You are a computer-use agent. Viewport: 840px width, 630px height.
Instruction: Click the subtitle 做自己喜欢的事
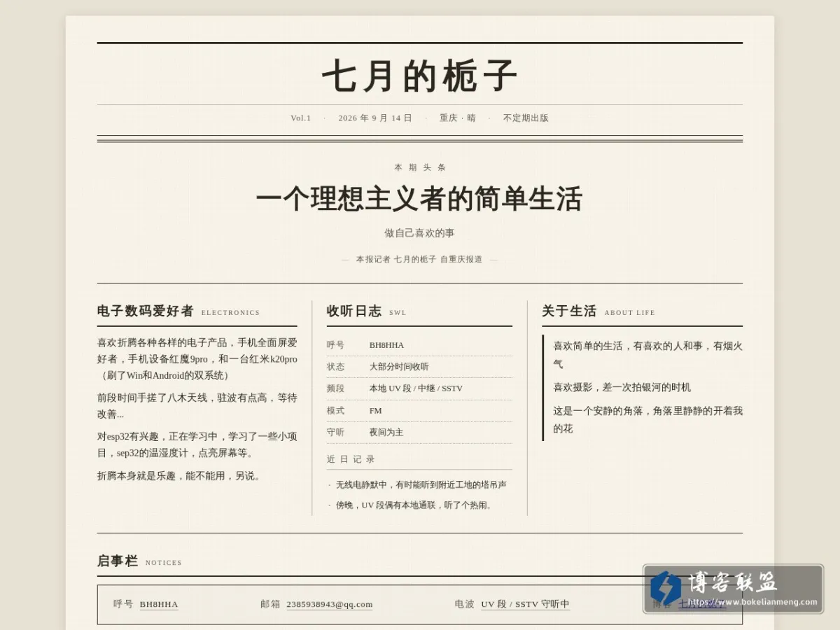click(420, 233)
